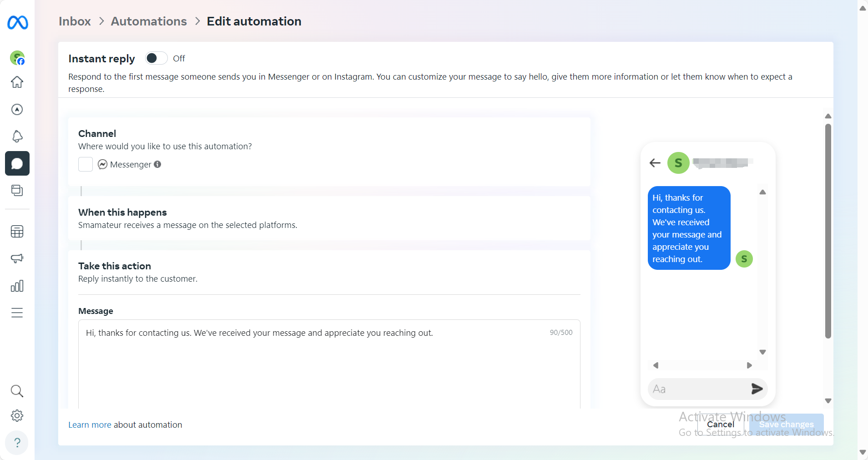The image size is (868, 460).
Task: Click the right arrow in the preview carousel
Action: pyautogui.click(x=749, y=365)
